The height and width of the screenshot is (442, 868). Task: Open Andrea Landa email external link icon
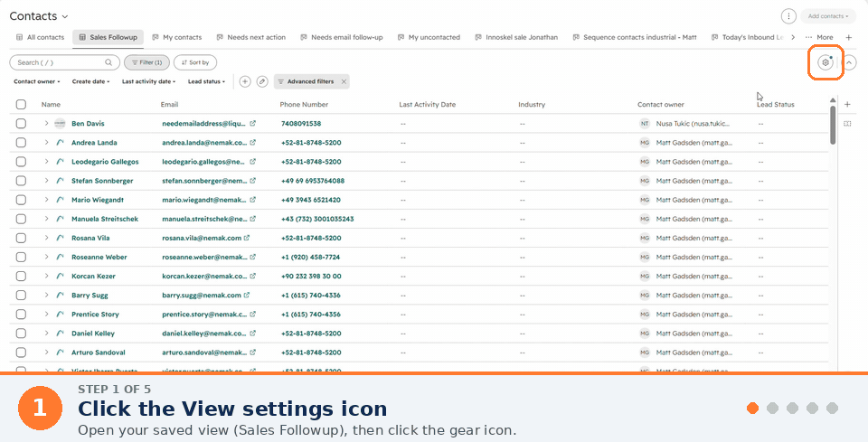252,143
